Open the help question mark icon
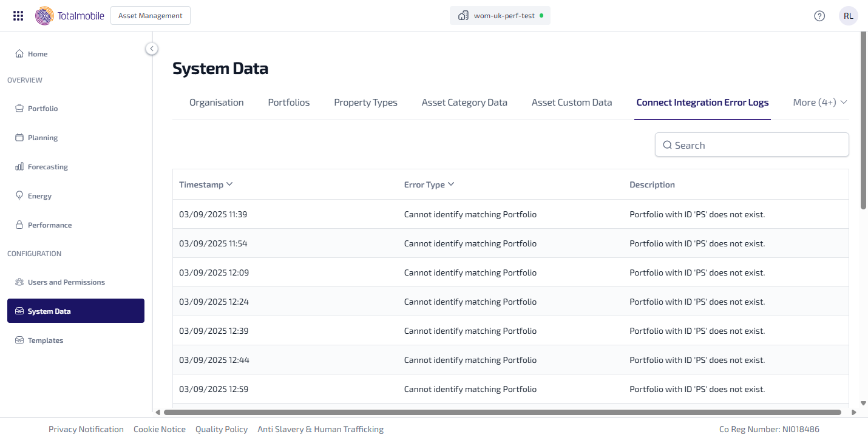This screenshot has height=440, width=868. (819, 16)
